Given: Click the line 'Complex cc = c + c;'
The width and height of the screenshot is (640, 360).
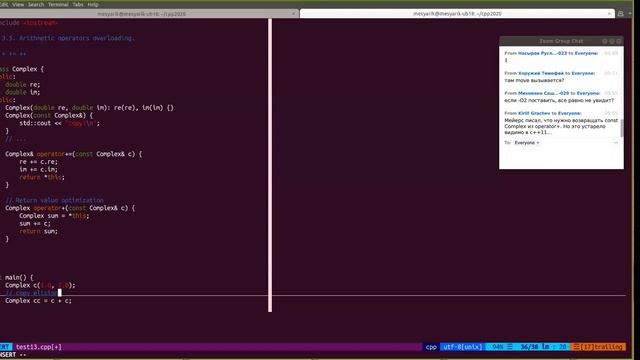Looking at the screenshot, I should coord(38,301).
